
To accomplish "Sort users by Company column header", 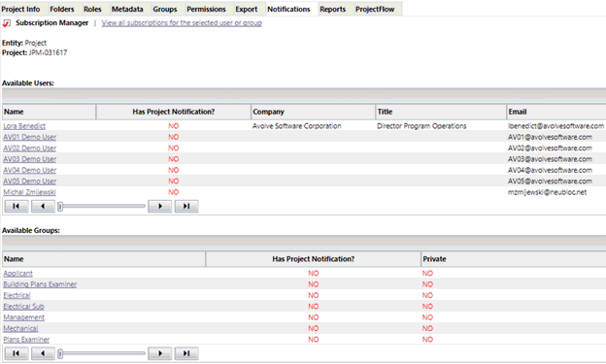I will [313, 112].
